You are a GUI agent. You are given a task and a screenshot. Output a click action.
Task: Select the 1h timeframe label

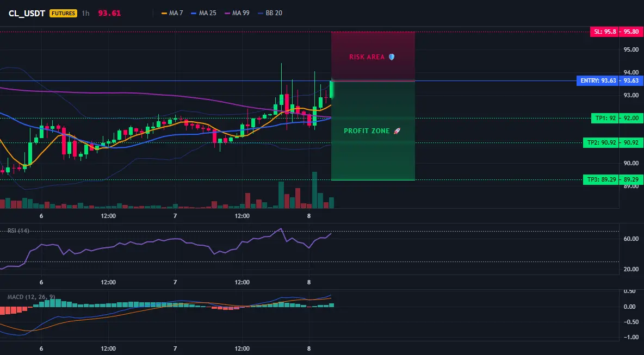tap(85, 13)
